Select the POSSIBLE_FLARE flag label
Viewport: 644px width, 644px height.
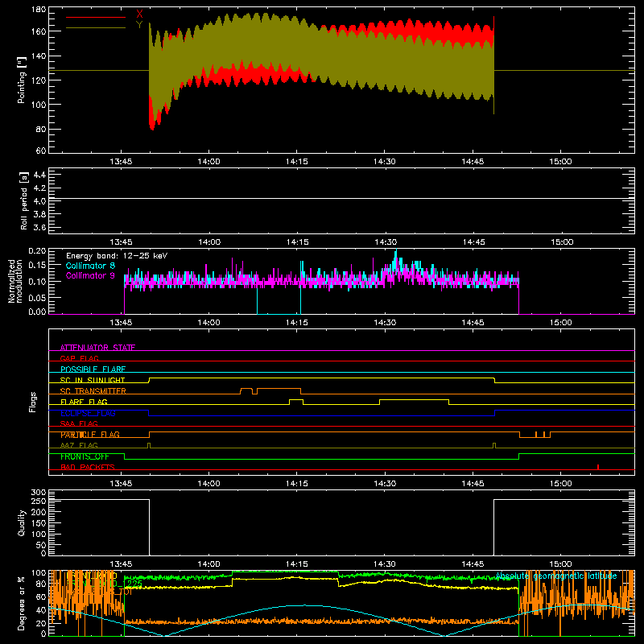point(93,369)
